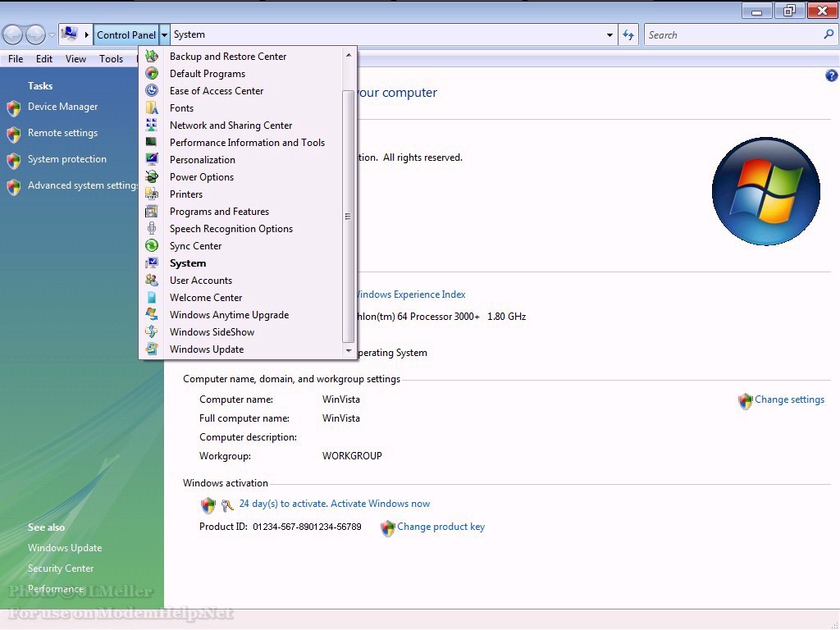
Task: Click the Network and Sharing Center icon
Action: (152, 125)
